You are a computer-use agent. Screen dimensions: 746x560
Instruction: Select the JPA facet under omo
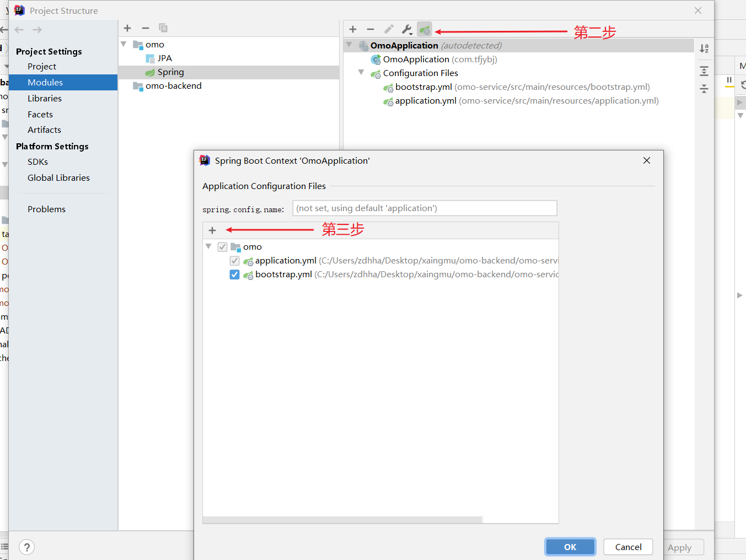(x=229, y=58)
